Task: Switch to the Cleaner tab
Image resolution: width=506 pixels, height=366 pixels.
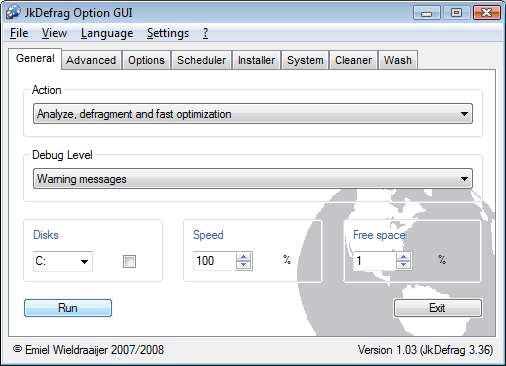Action: coord(353,60)
